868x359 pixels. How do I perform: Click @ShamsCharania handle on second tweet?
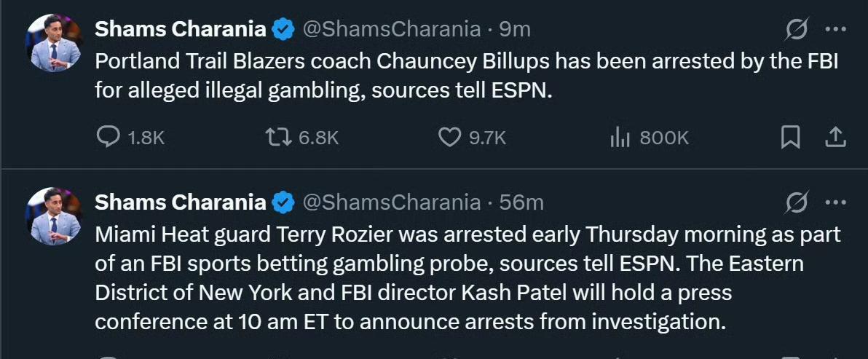[x=391, y=202]
